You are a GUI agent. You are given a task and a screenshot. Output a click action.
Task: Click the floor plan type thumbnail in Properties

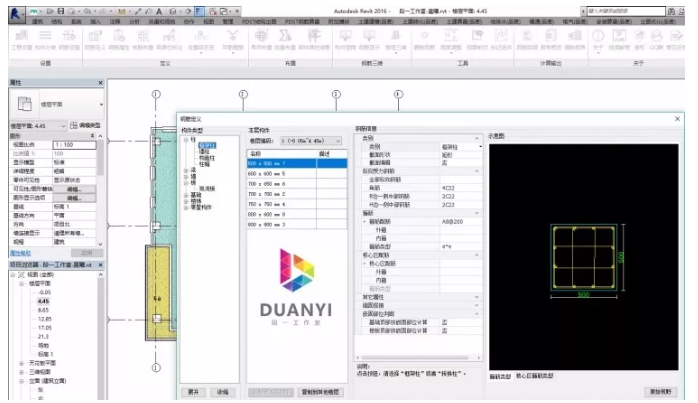24,104
